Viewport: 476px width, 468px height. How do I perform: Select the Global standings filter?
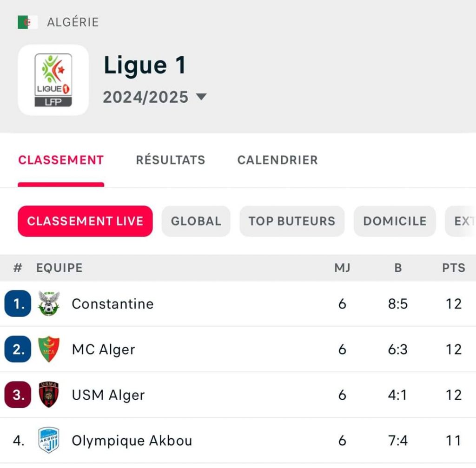pos(196,221)
